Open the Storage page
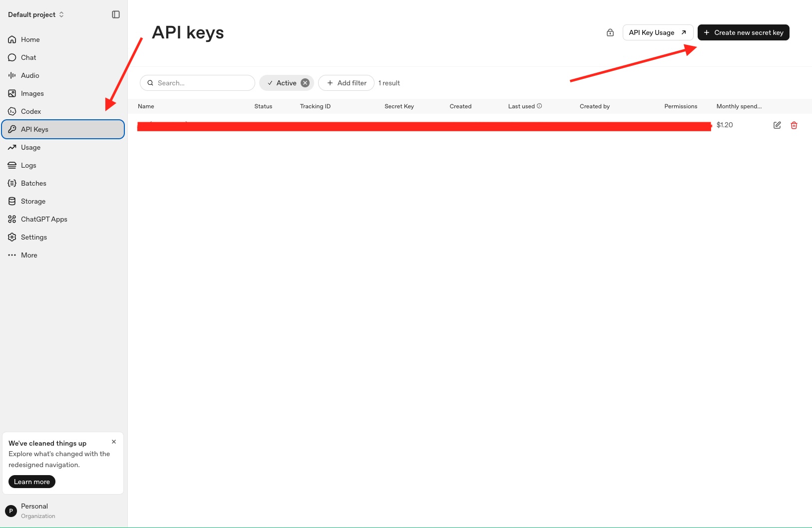Image resolution: width=812 pixels, height=528 pixels. tap(63, 201)
